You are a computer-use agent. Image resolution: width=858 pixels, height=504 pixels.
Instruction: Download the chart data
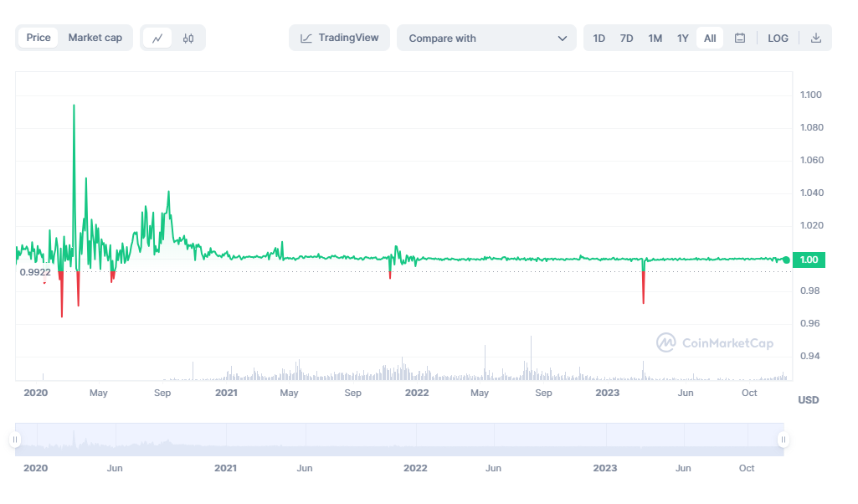[816, 38]
